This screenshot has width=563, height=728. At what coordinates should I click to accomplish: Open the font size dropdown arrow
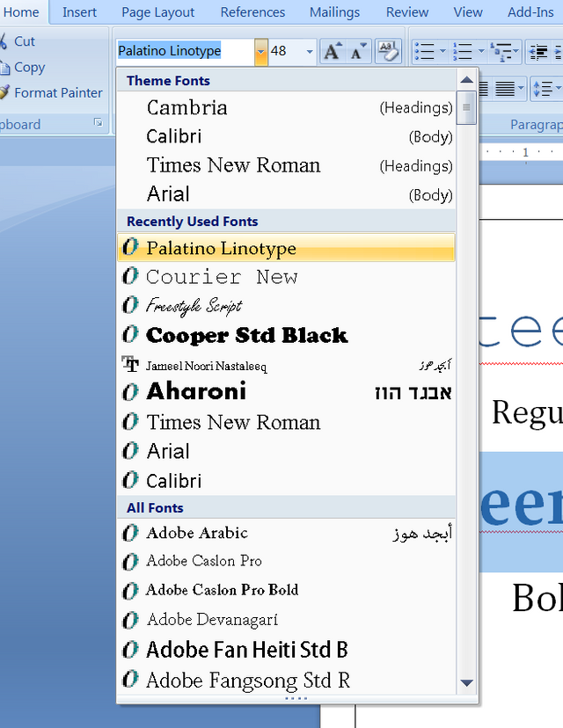310,51
